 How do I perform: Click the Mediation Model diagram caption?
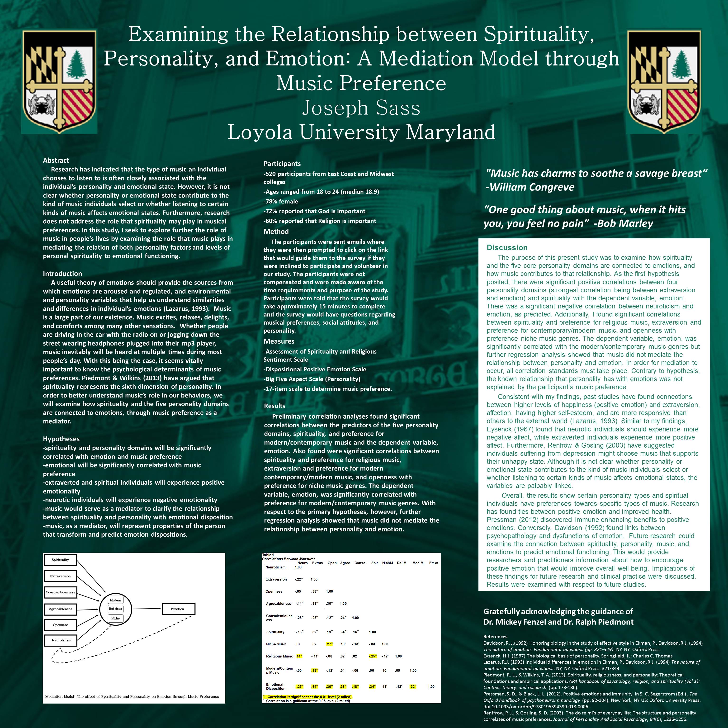point(132,697)
